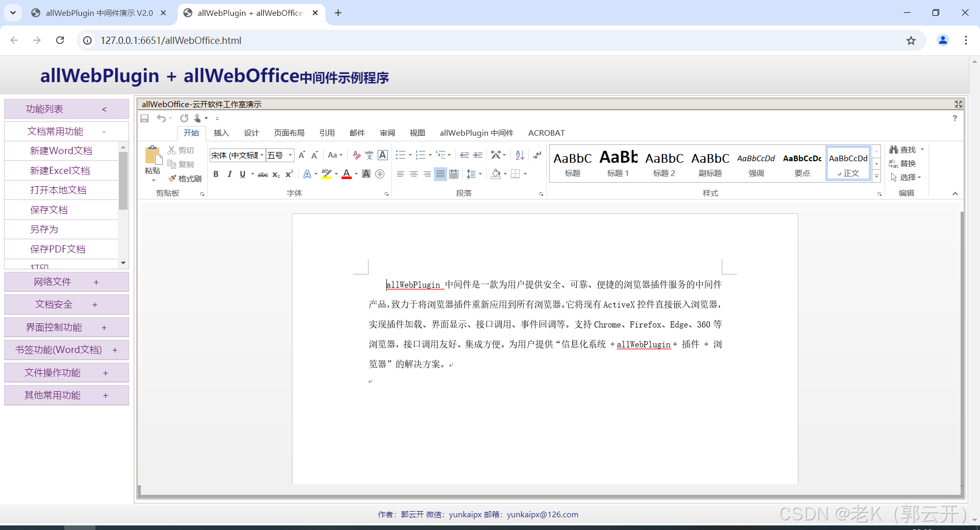
Task: Click the decrease indent icon
Action: (x=464, y=155)
